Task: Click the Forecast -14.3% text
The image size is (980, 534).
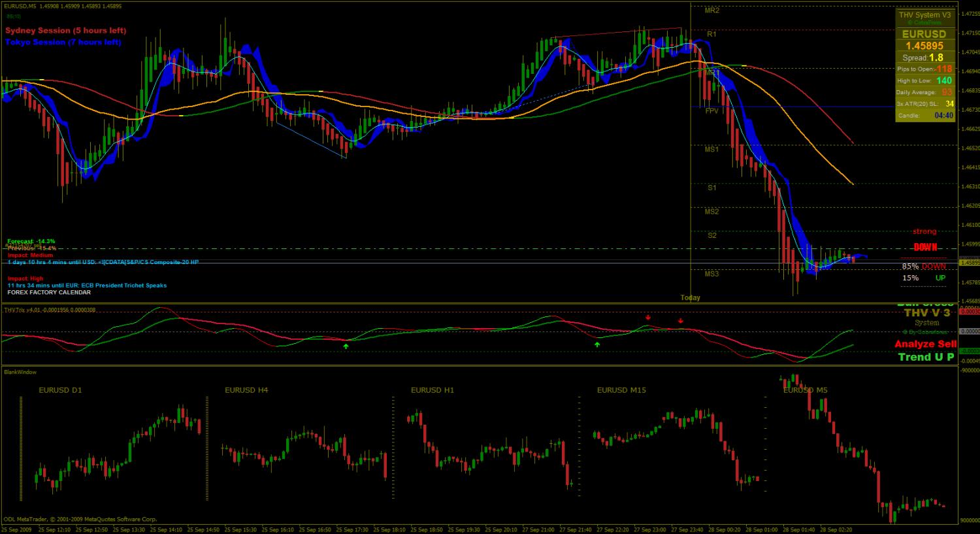Action: click(x=31, y=241)
